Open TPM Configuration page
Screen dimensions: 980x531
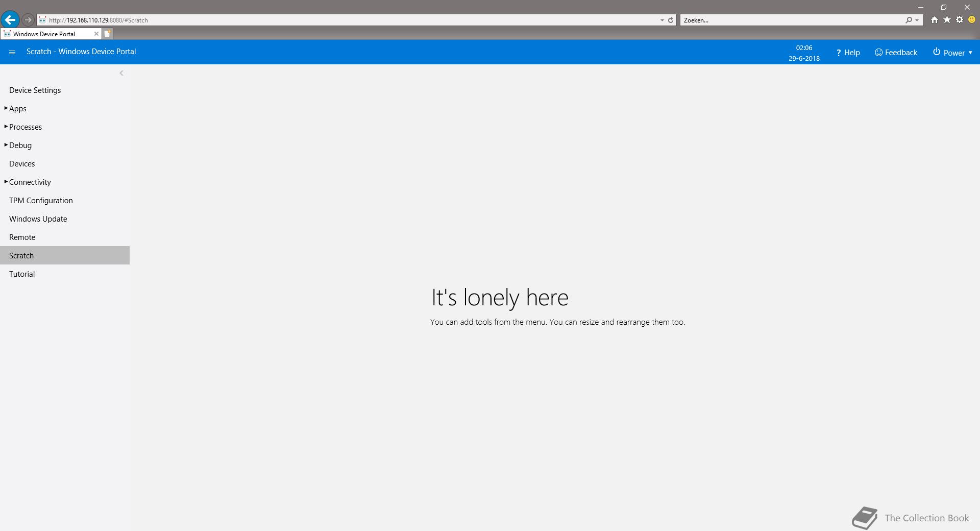41,201
